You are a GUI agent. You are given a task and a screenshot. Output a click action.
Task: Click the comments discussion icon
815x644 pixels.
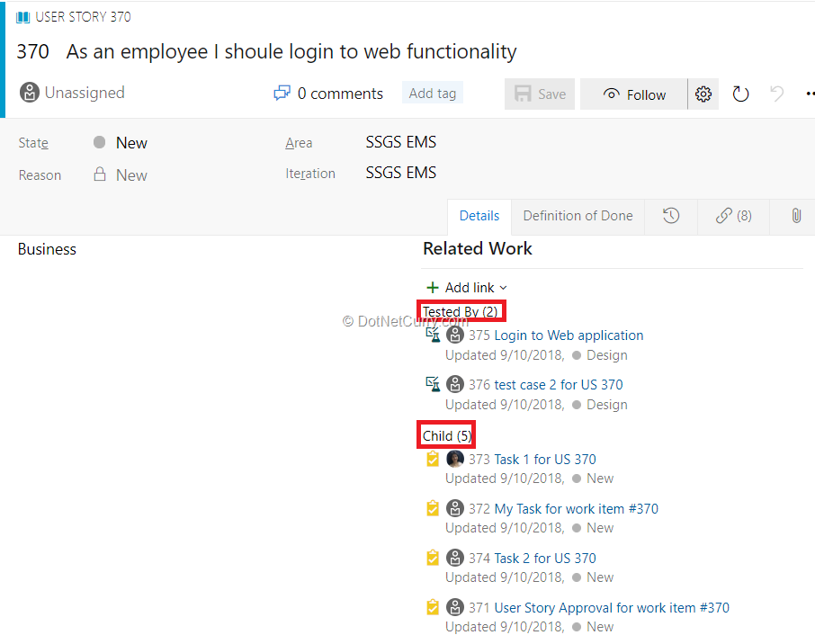[282, 94]
